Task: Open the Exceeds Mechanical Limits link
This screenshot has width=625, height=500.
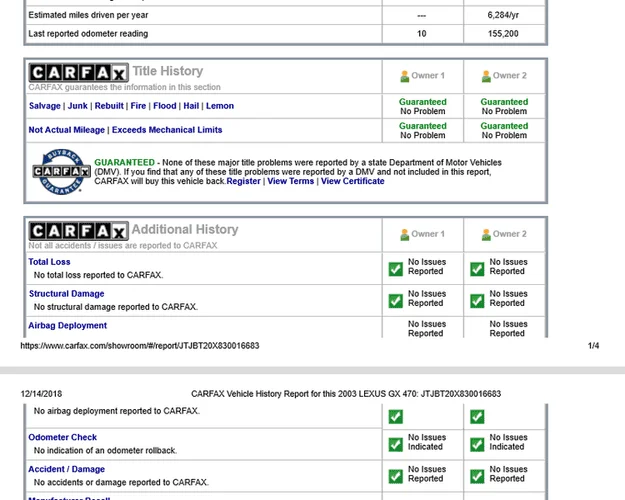Action: click(x=167, y=130)
